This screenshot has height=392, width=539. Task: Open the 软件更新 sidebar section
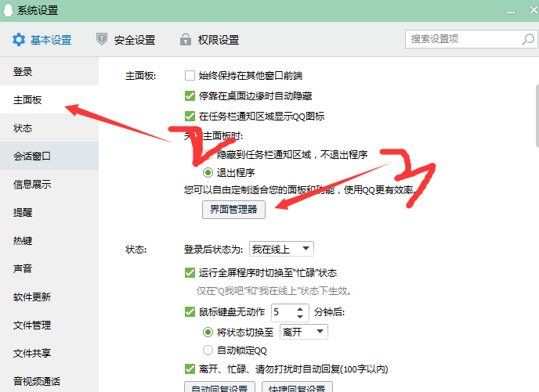tap(49, 297)
